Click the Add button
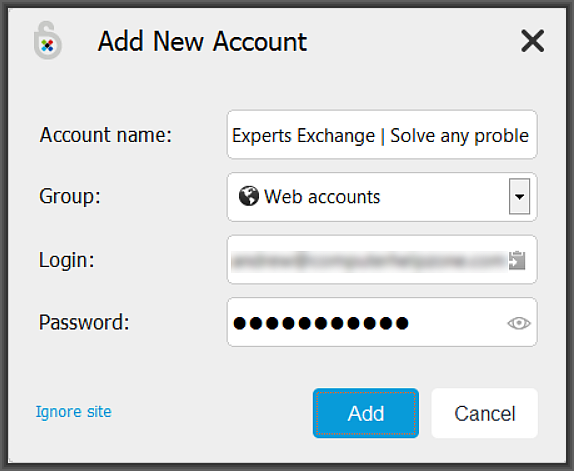The image size is (574, 471). pos(366,413)
